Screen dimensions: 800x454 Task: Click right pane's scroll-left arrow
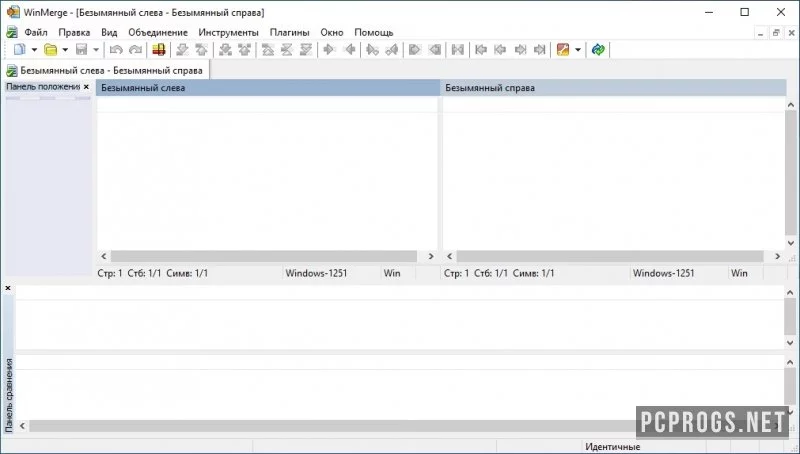coord(449,256)
